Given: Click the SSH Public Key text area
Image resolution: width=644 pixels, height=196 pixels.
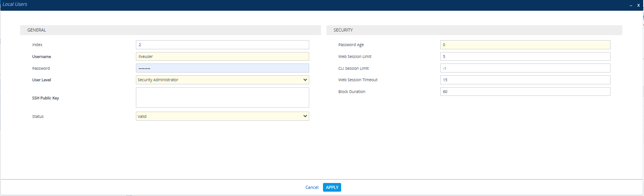Looking at the screenshot, I should (222, 97).
